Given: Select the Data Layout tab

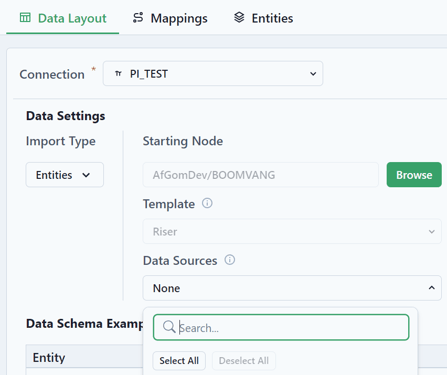Looking at the screenshot, I should [x=63, y=18].
